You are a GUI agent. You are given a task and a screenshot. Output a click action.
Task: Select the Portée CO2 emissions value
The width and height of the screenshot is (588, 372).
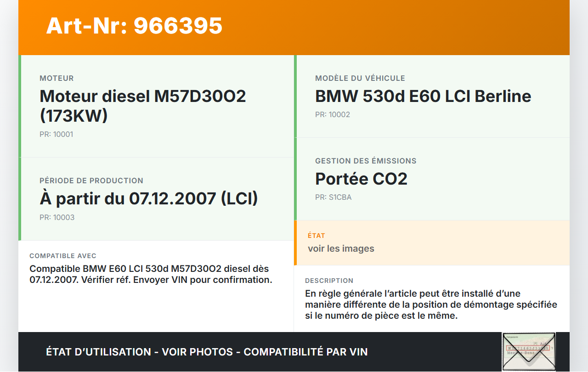pos(361,179)
